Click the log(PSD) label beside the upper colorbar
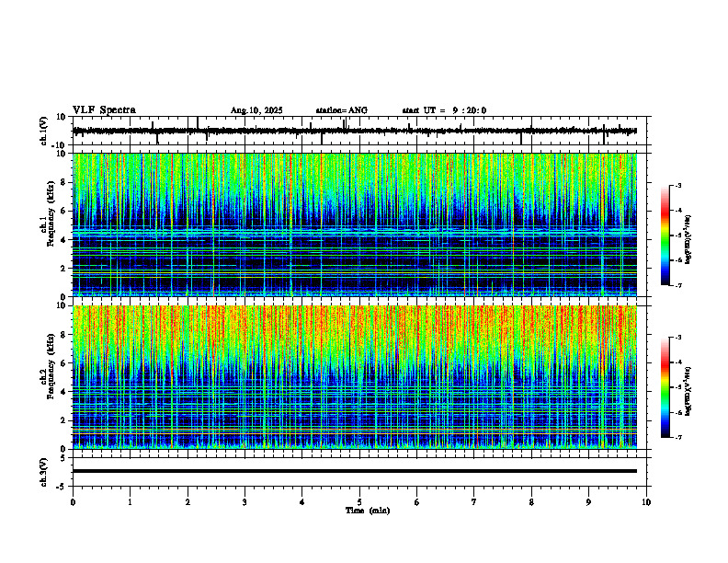The height and width of the screenshot is (563, 728). click(688, 239)
